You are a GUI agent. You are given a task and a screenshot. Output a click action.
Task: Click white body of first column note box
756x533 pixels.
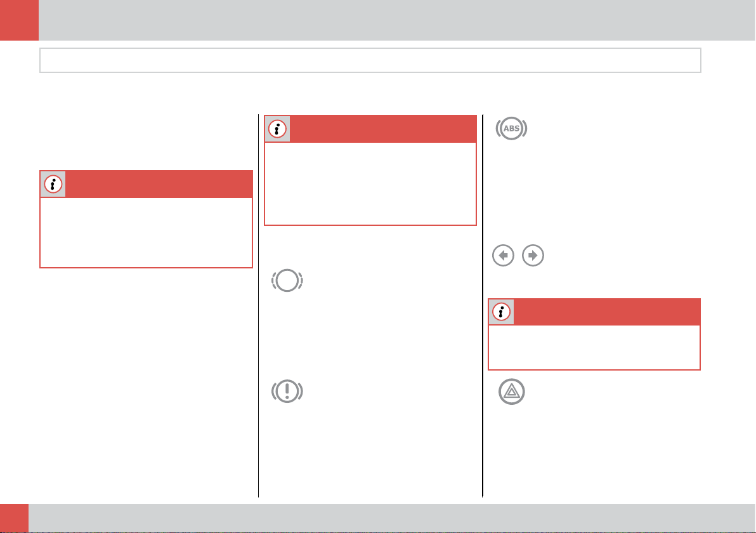click(x=146, y=232)
